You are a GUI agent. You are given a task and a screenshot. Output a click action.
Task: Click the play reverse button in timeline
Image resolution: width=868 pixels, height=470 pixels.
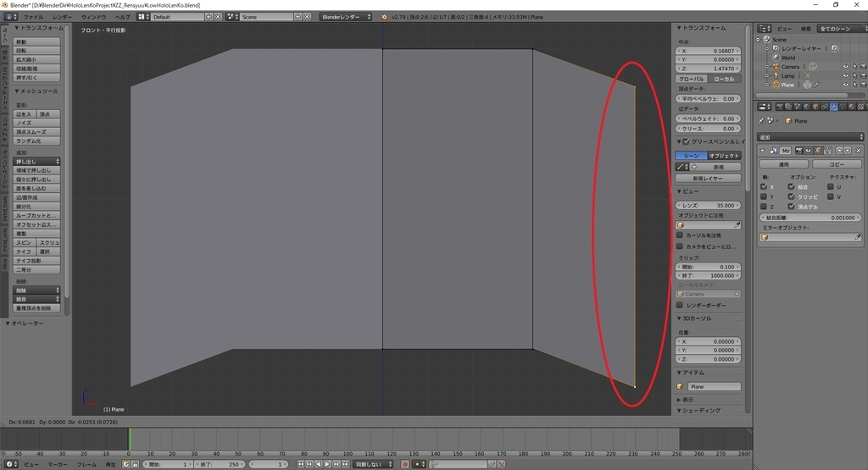319,464
